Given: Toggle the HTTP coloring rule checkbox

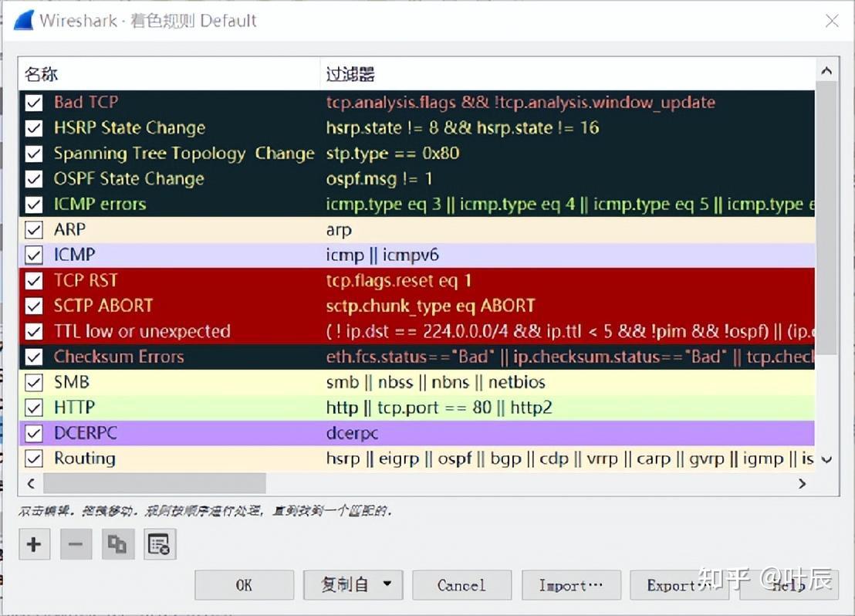Looking at the screenshot, I should point(33,407).
